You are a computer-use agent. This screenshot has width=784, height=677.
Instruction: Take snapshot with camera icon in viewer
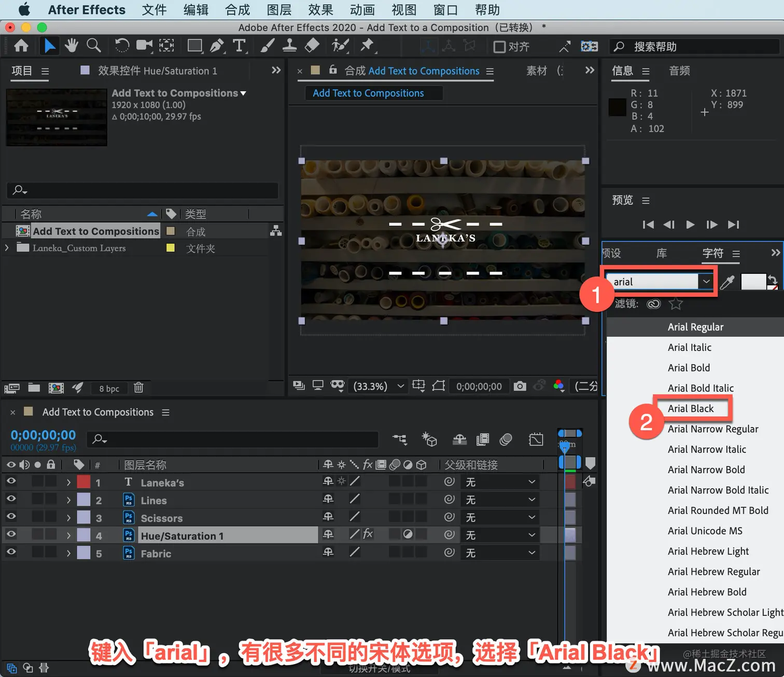point(520,386)
